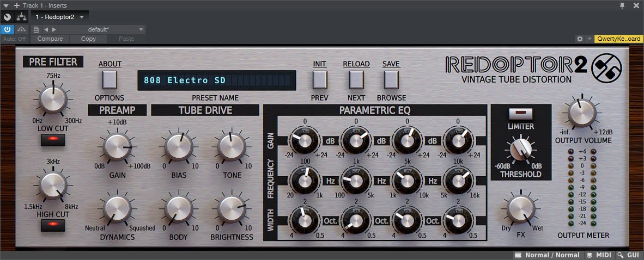
Task: Click the OUTPUT VOLUME knob
Action: pyautogui.click(x=582, y=113)
